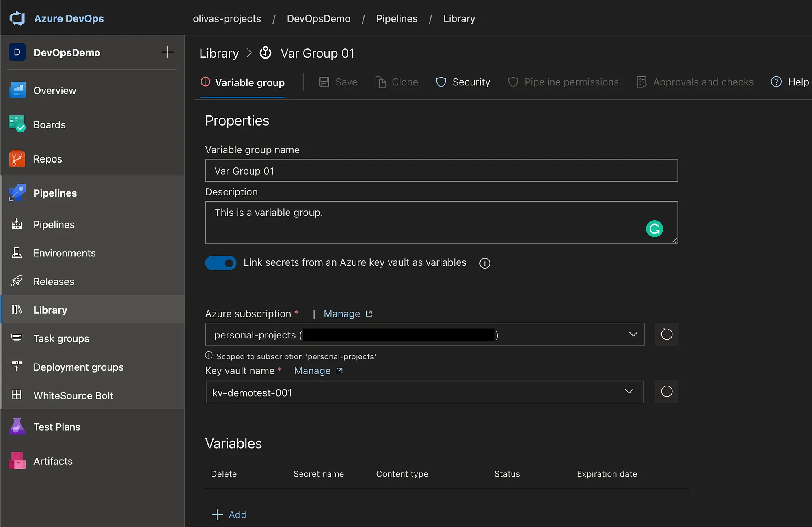Click the error icon on Variable group tab
The width and height of the screenshot is (812, 527).
[205, 82]
